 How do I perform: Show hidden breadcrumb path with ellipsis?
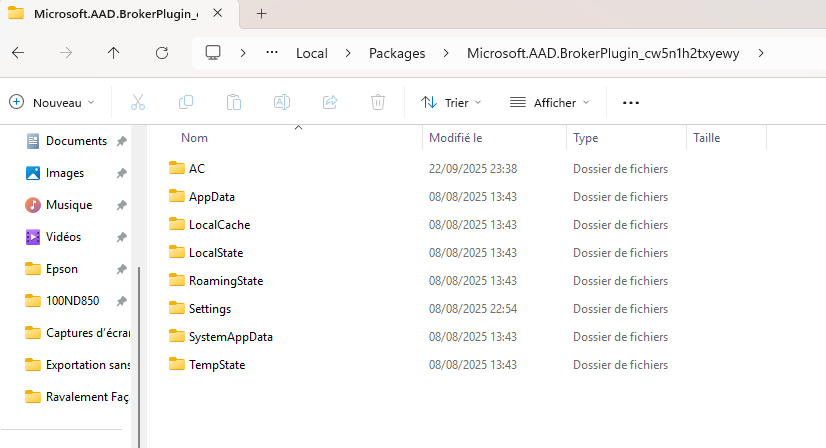(x=272, y=53)
